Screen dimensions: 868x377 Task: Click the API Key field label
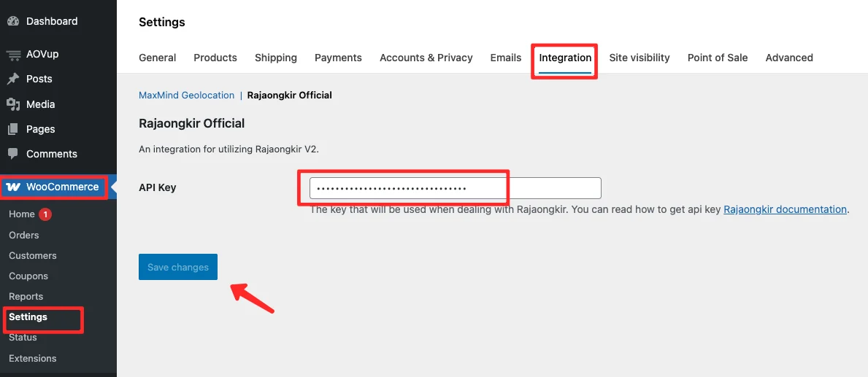coord(157,187)
